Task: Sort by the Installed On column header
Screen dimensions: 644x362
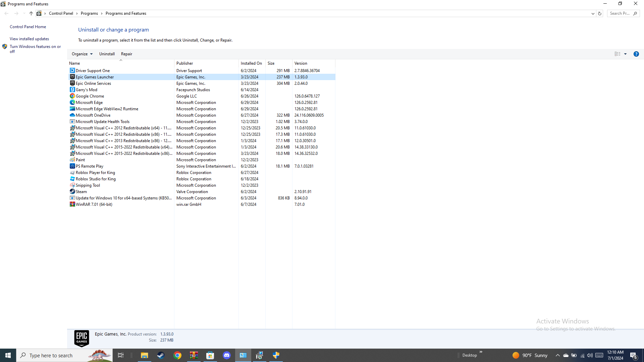Action: coord(252,63)
